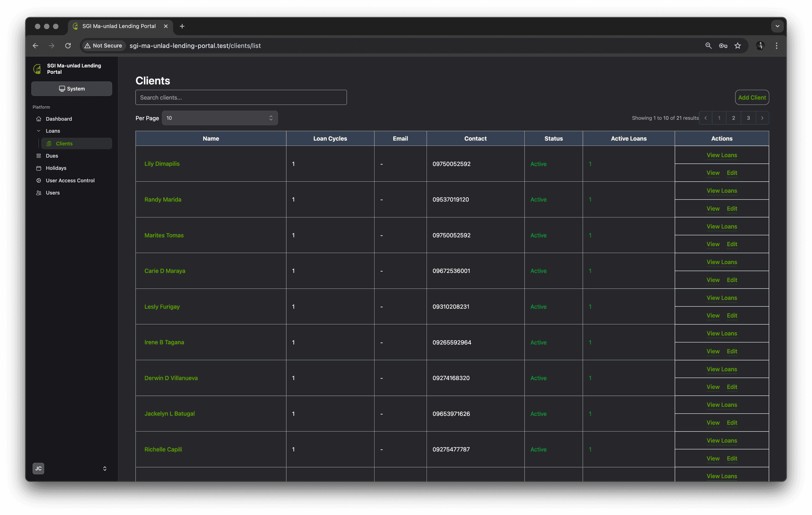Click the Add Client button
This screenshot has height=515, width=812.
(x=752, y=98)
